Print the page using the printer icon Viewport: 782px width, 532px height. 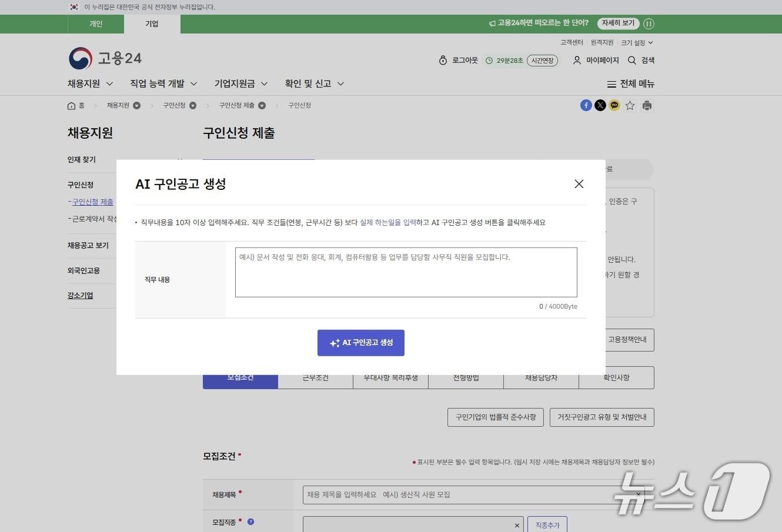646,105
